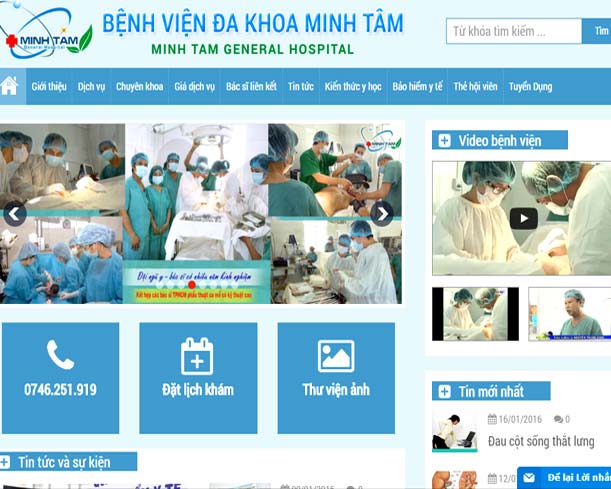The image size is (611, 489).
Task: Click plus icon beside Tin tức và sự kiện
Action: click(4, 462)
